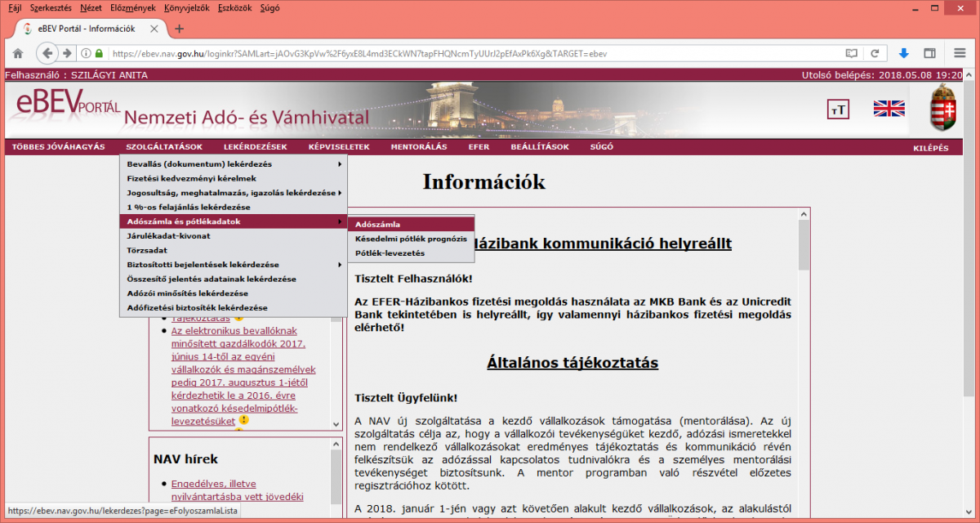Expand Jogosultság, meghatalmazás, igazolás lekérdezése submenu
980x523 pixels.
click(x=234, y=193)
